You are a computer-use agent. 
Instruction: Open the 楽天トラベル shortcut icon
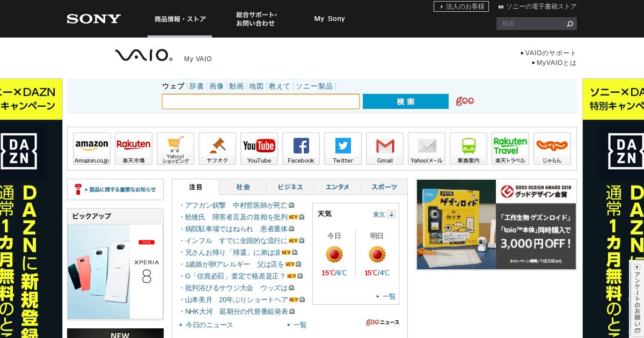click(x=510, y=149)
